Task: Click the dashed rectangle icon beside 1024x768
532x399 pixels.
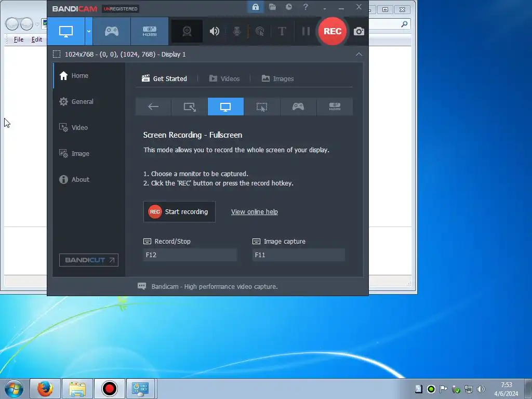Action: coord(57,54)
